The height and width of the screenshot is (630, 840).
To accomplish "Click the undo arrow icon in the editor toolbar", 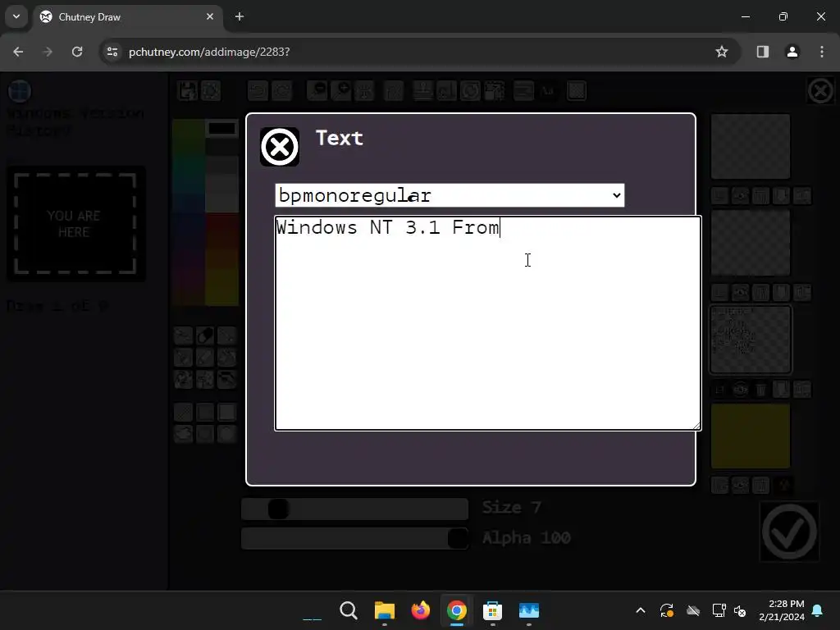I will (258, 90).
